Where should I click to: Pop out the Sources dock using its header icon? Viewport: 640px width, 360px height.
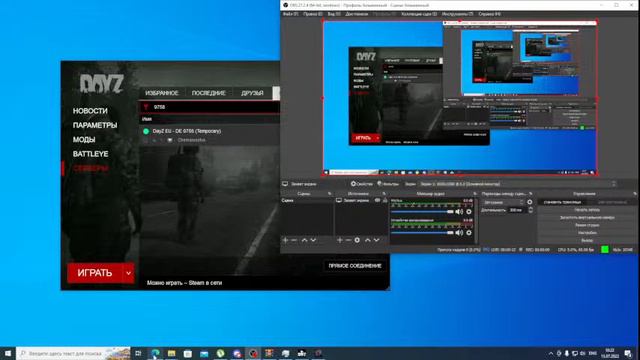pos(384,193)
